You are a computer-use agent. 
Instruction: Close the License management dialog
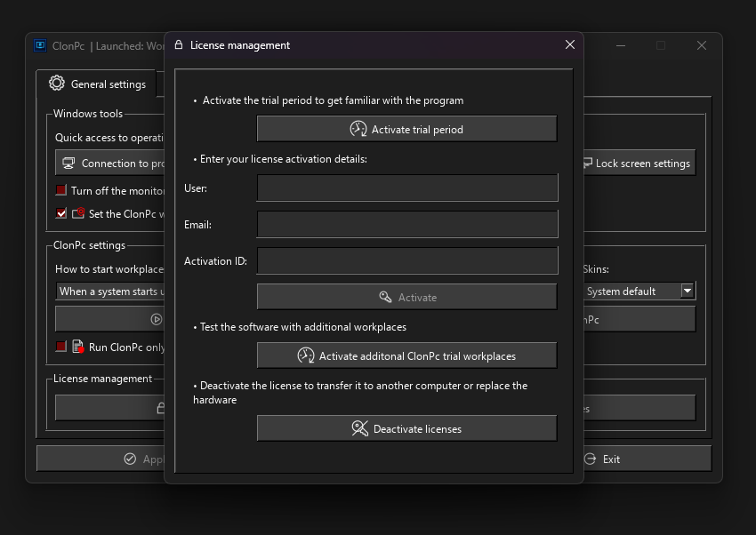coord(570,44)
